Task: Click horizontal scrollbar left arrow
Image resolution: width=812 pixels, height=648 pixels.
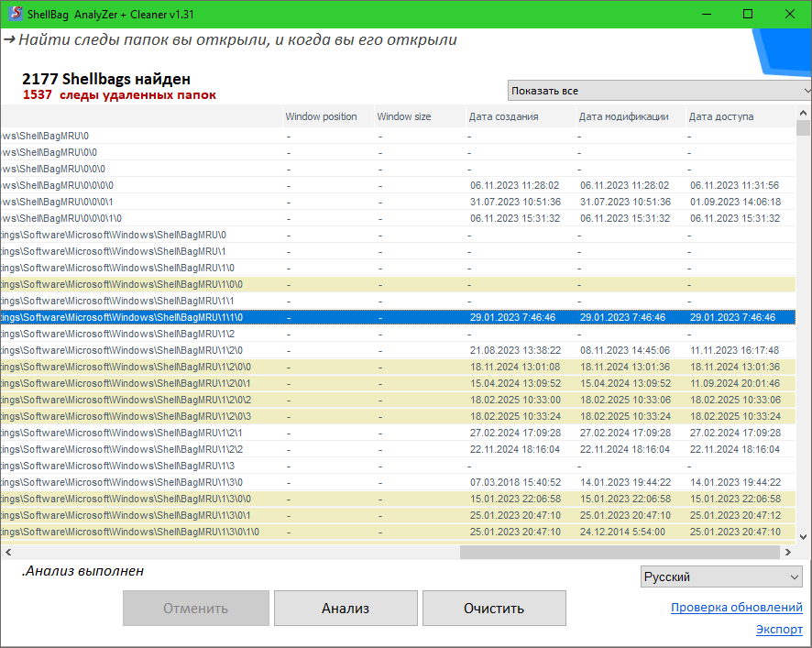Action: point(7,552)
